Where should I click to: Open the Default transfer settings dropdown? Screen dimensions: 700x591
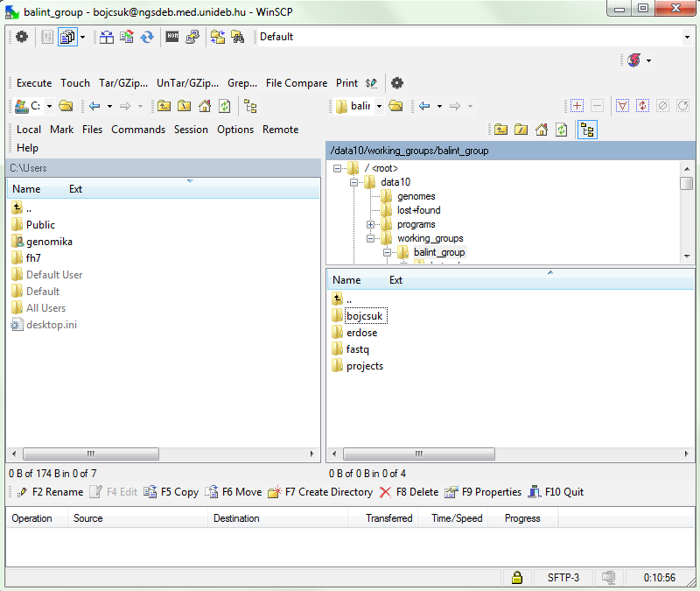coord(686,37)
